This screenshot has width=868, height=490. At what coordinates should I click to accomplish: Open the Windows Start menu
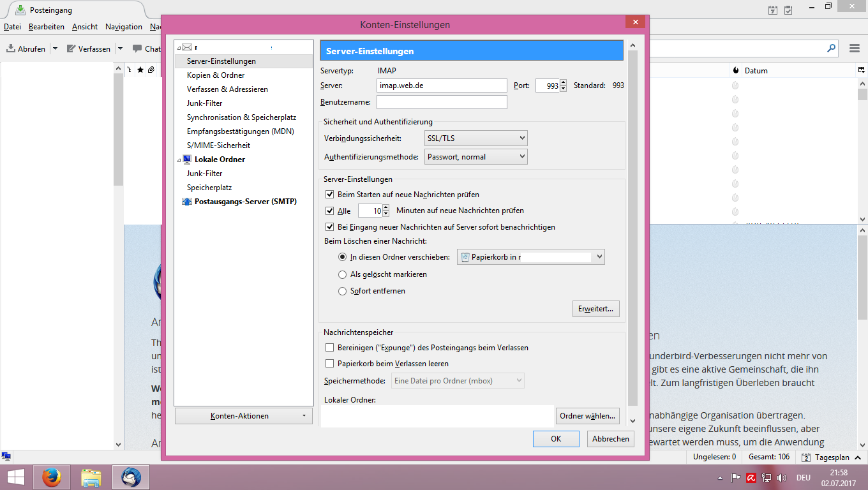click(15, 477)
